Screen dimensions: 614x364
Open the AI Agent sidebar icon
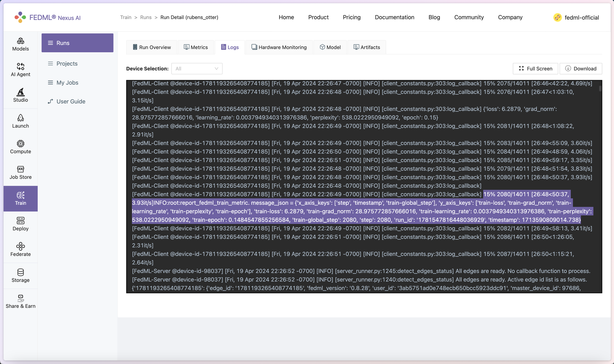[x=21, y=67]
